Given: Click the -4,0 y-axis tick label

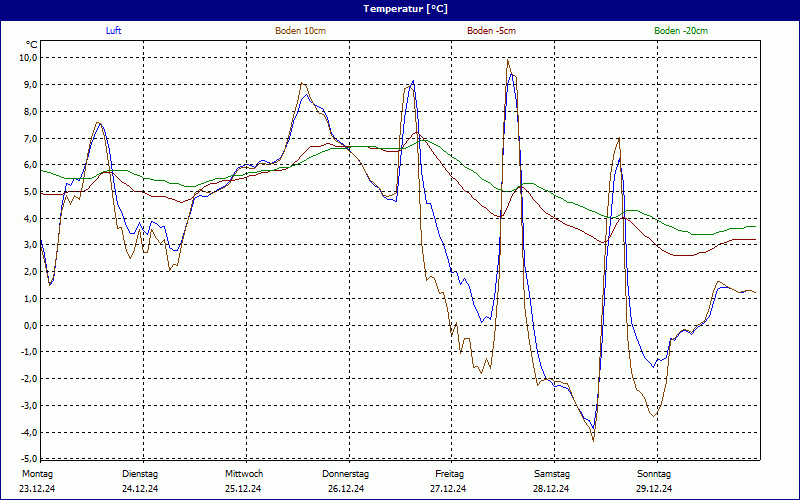Looking at the screenshot, I should click(x=28, y=432).
